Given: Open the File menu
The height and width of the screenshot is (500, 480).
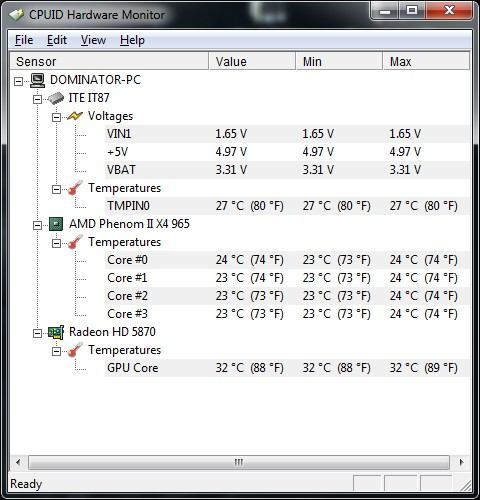Looking at the screenshot, I should (x=24, y=40).
